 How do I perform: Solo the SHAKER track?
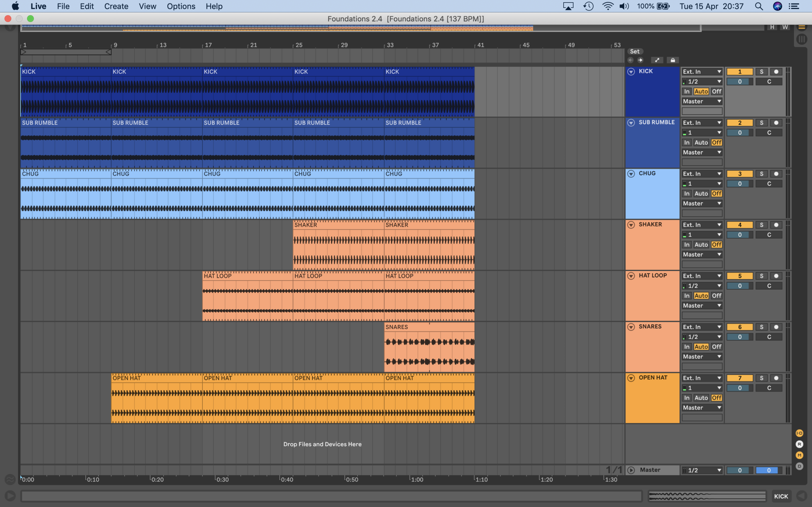(761, 225)
